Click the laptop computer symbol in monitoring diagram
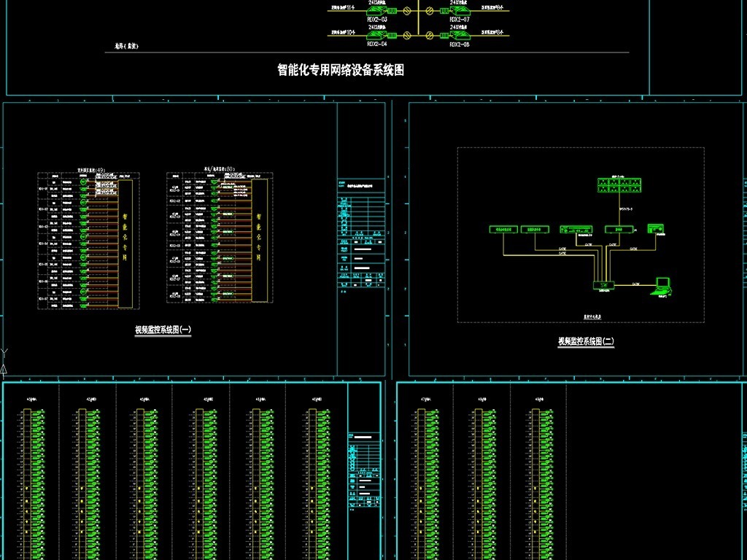747x560 pixels. coord(662,286)
